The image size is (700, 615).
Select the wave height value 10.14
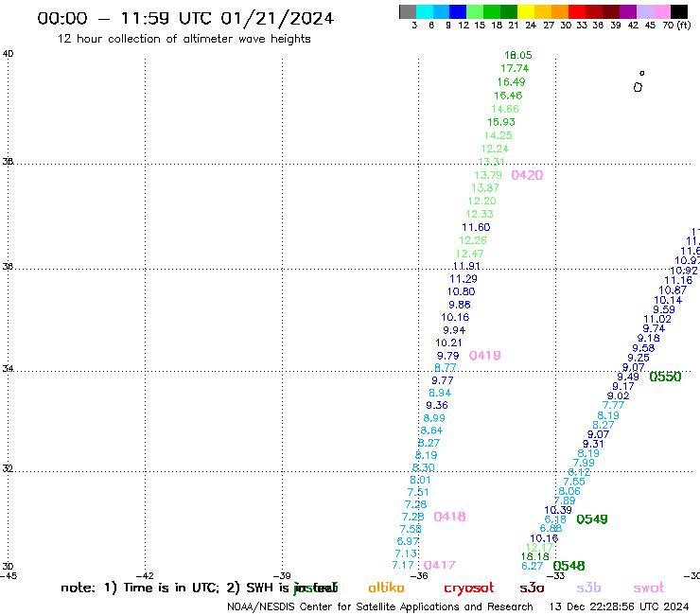coord(668,301)
